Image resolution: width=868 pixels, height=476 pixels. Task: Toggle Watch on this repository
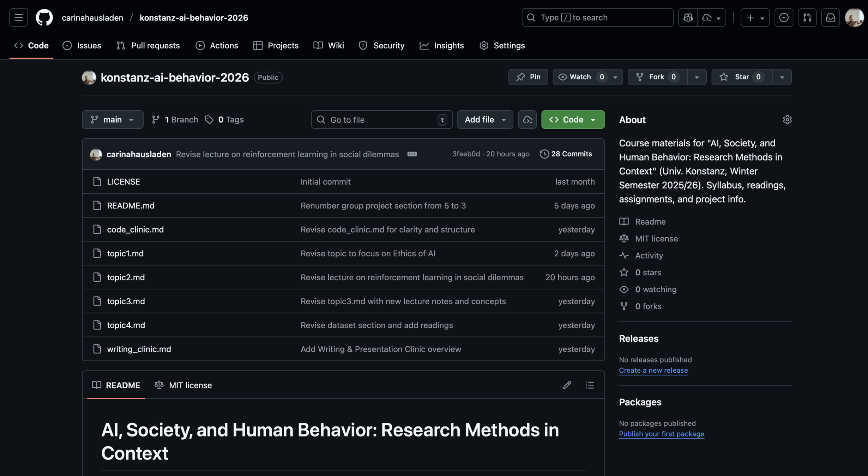(x=580, y=77)
